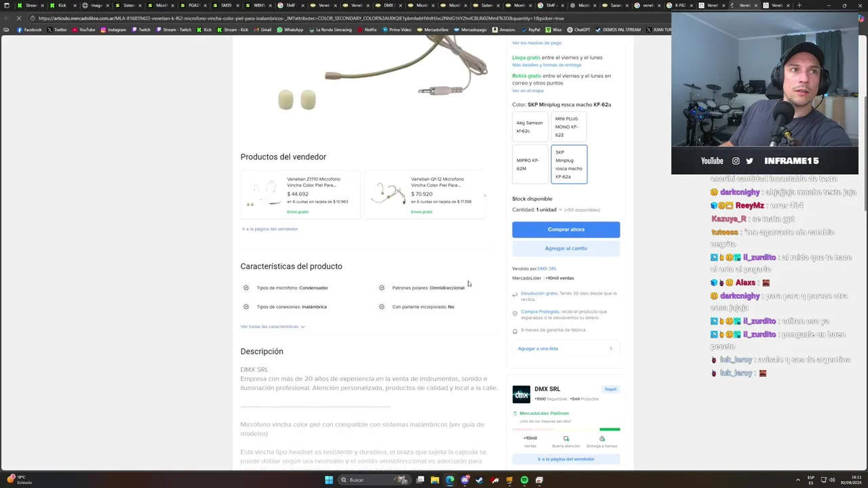Viewport: 868px width, 488px height.
Task: Click the Comprar ahora button
Action: click(566, 229)
